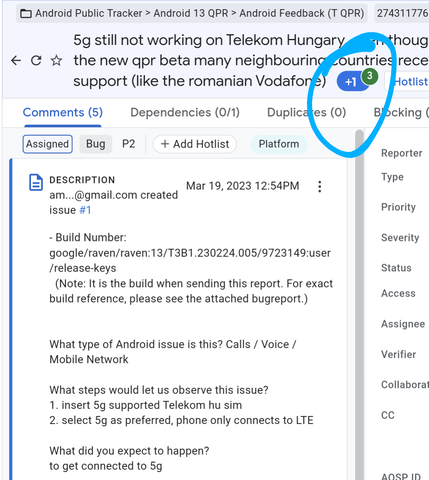Click the CC field label
This screenshot has width=429, height=480.
pyautogui.click(x=388, y=415)
